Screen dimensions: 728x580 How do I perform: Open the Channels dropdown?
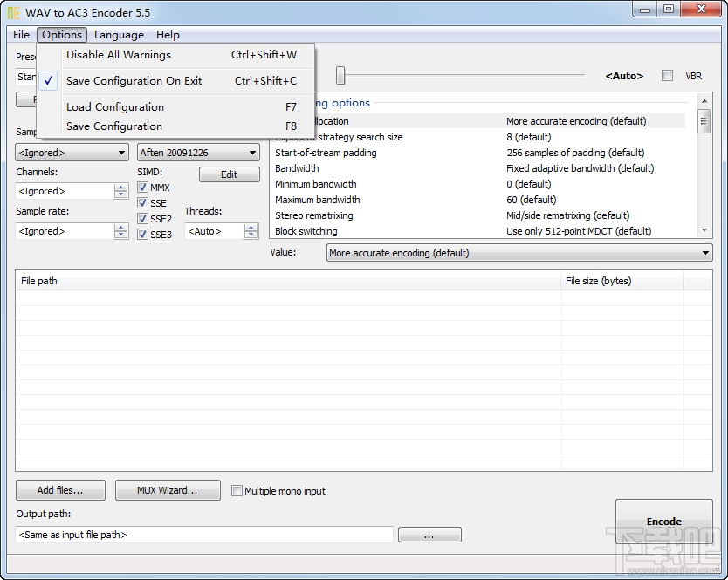121,191
